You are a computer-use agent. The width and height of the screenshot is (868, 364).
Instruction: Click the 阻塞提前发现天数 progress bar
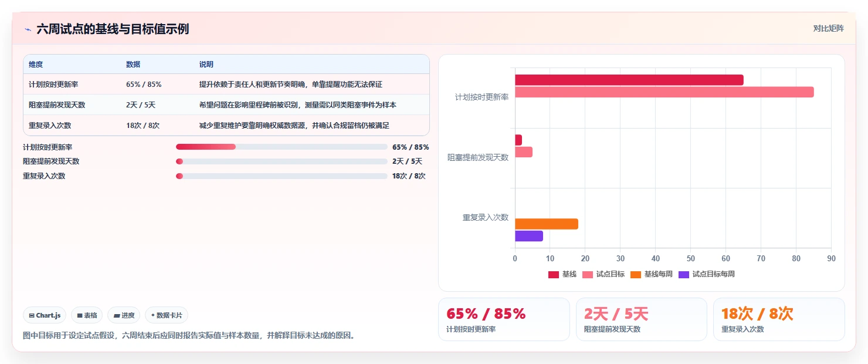click(282, 161)
